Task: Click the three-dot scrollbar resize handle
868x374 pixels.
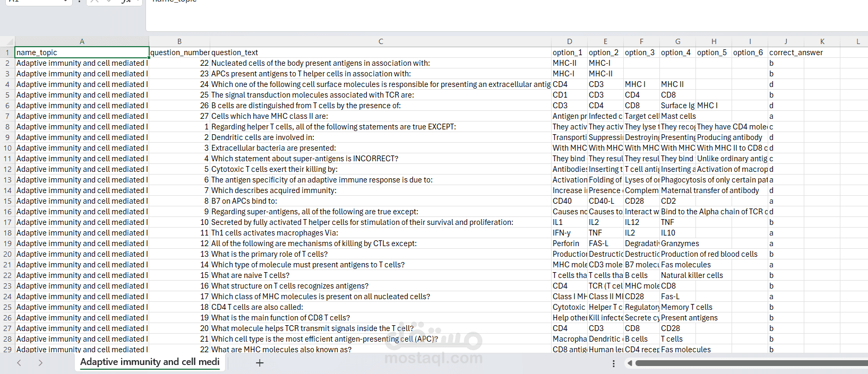Action: click(614, 363)
